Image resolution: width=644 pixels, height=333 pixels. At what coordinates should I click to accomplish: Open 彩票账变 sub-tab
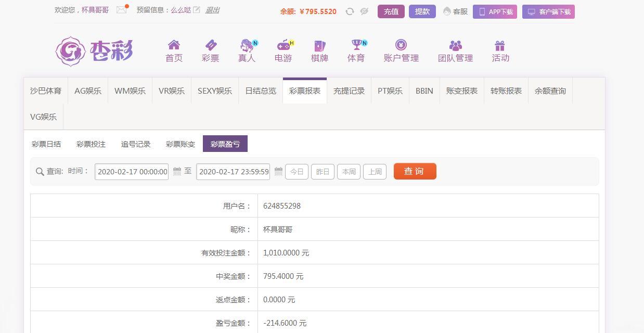[181, 144]
